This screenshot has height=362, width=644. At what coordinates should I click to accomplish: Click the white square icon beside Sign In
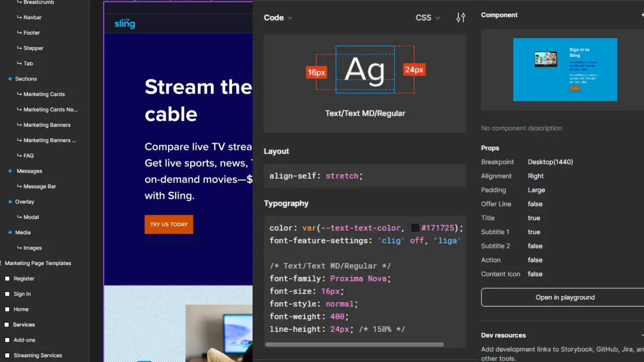click(7, 294)
